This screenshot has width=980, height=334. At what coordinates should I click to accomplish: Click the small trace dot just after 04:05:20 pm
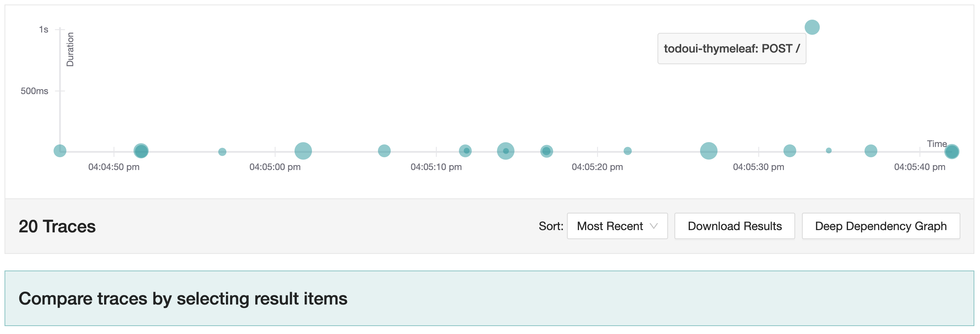point(628,151)
